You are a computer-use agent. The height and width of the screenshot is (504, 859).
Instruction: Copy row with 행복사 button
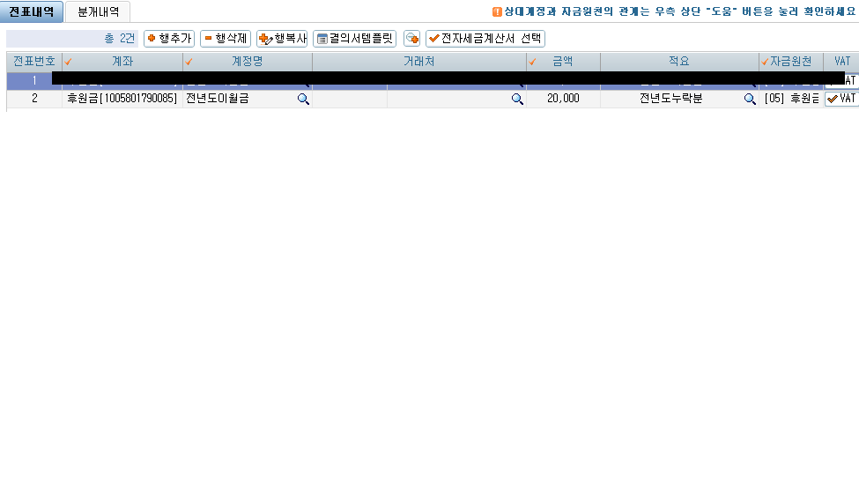pos(282,39)
